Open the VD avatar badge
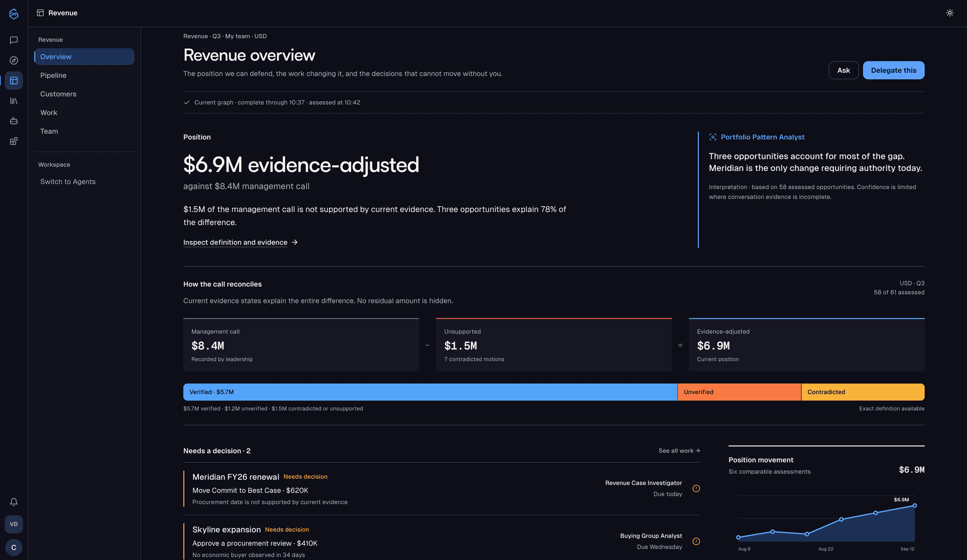Image resolution: width=967 pixels, height=560 pixels. pos(14,524)
